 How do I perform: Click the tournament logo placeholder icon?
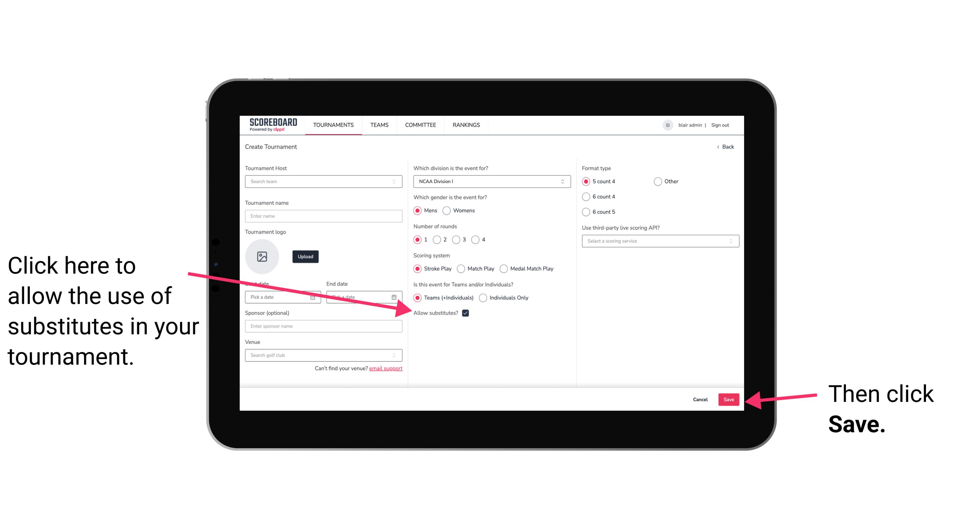261,256
